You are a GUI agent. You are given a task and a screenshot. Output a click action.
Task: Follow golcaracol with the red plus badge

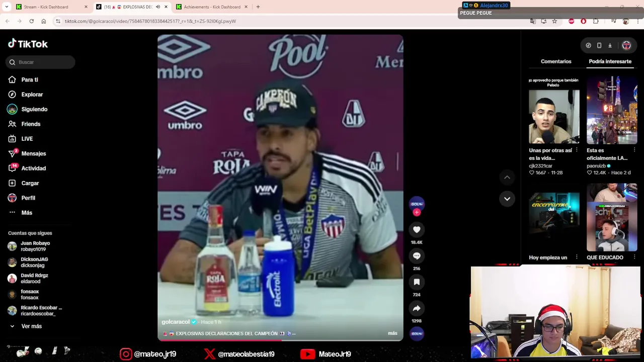tap(417, 213)
